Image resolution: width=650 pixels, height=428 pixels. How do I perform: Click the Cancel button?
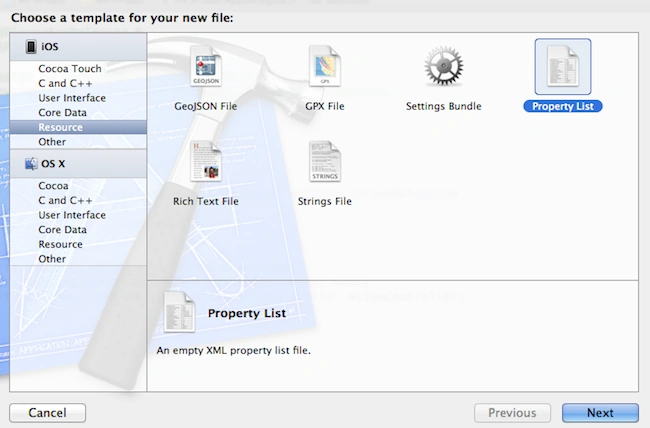coord(48,413)
